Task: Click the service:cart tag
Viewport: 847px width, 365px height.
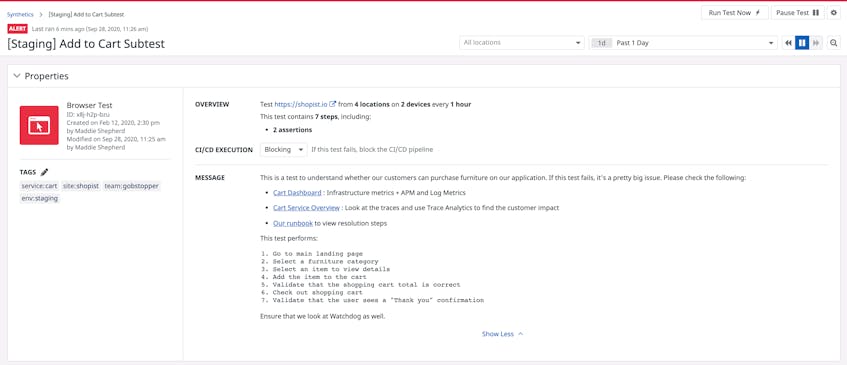Action: (39, 186)
